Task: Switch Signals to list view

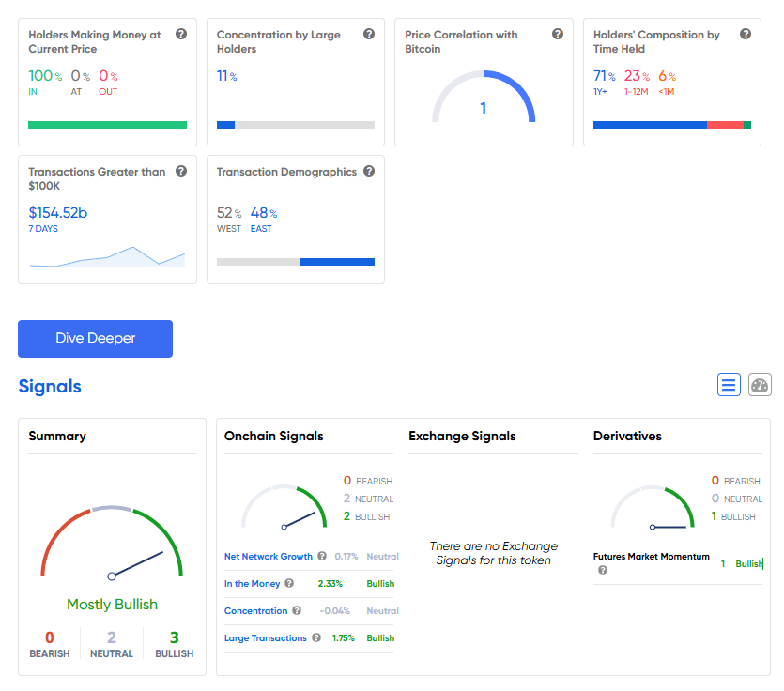Action: coord(729,384)
